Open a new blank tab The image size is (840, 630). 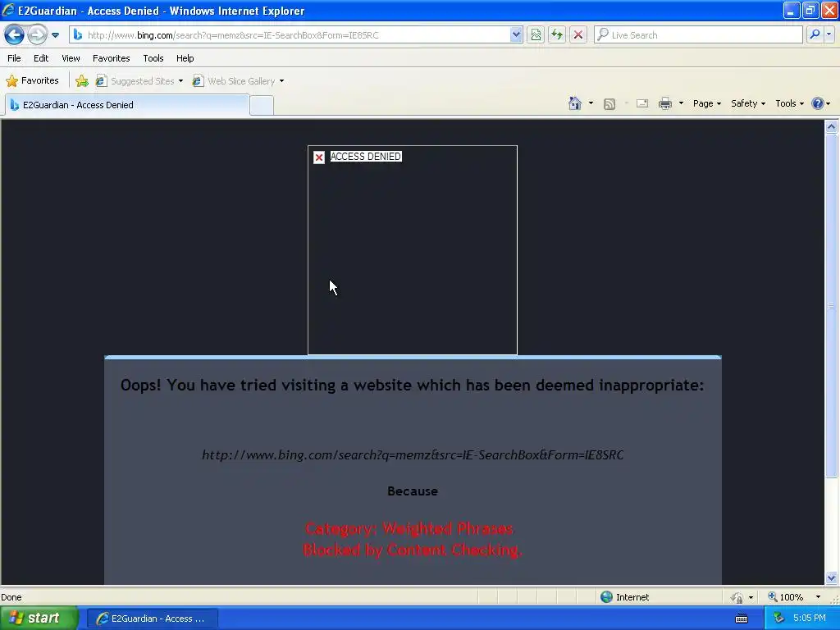coord(262,106)
